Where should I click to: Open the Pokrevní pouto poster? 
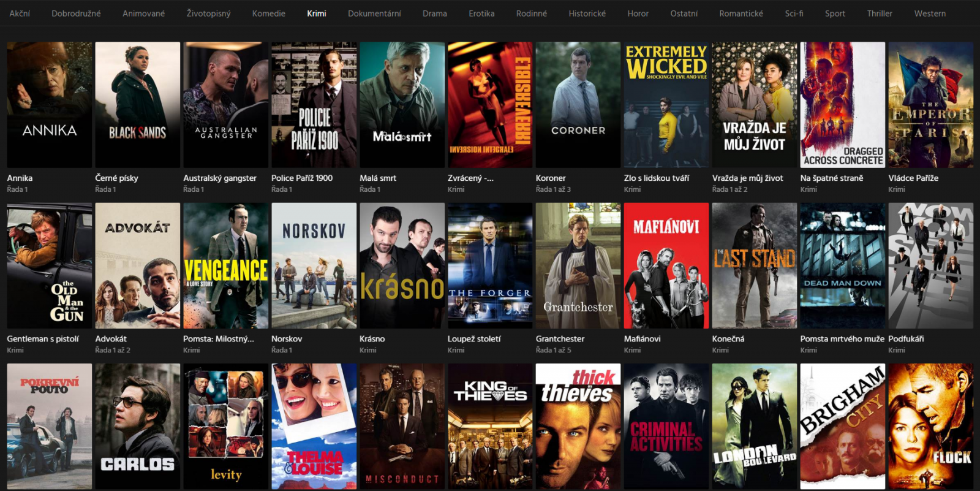coord(50,427)
